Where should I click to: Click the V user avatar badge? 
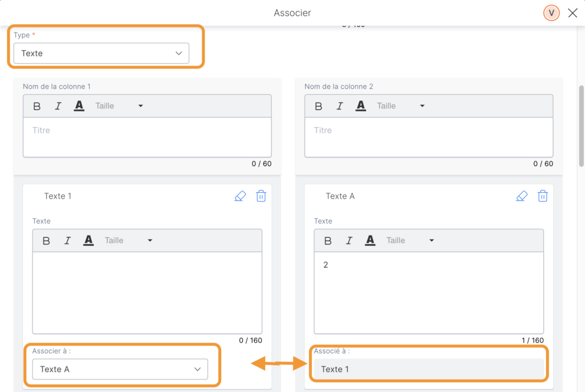coord(551,13)
